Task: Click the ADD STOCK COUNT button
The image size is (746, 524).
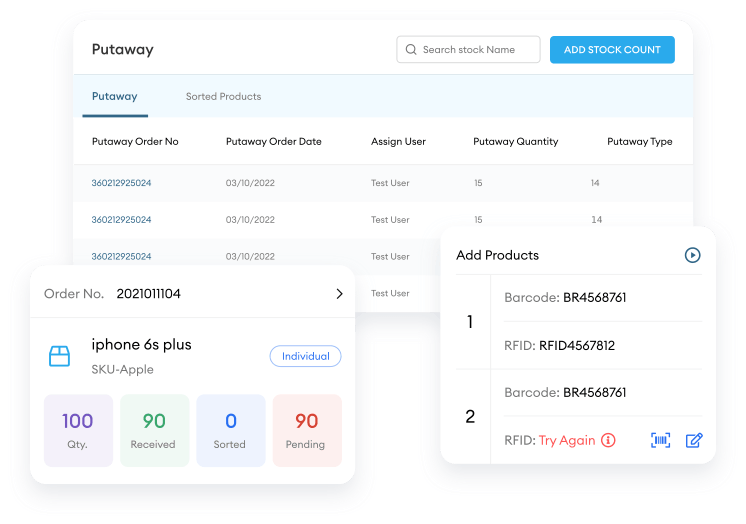Action: tap(612, 49)
